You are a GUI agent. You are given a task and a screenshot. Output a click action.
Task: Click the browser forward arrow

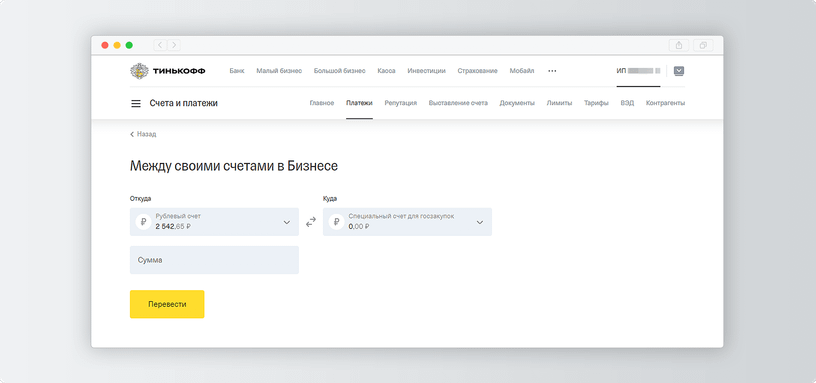(174, 45)
